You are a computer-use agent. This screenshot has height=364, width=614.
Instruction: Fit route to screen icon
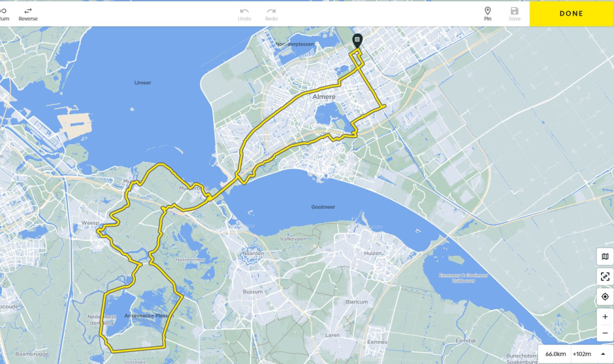click(605, 277)
